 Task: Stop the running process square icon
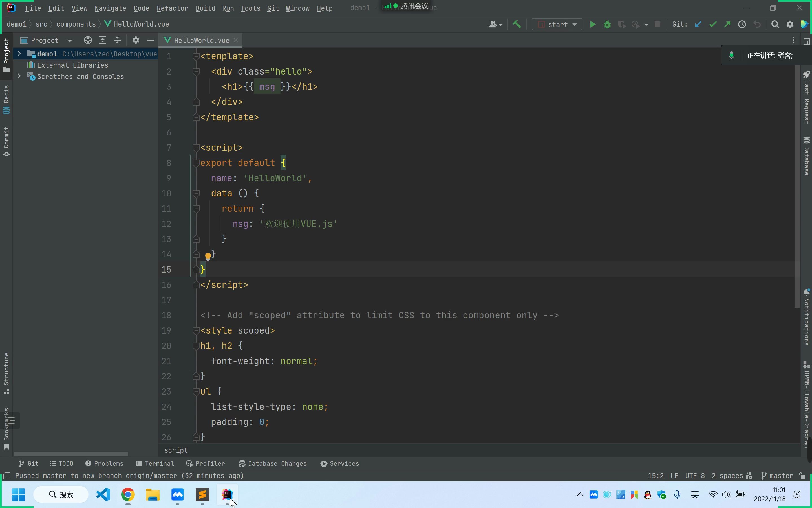pyautogui.click(x=657, y=25)
